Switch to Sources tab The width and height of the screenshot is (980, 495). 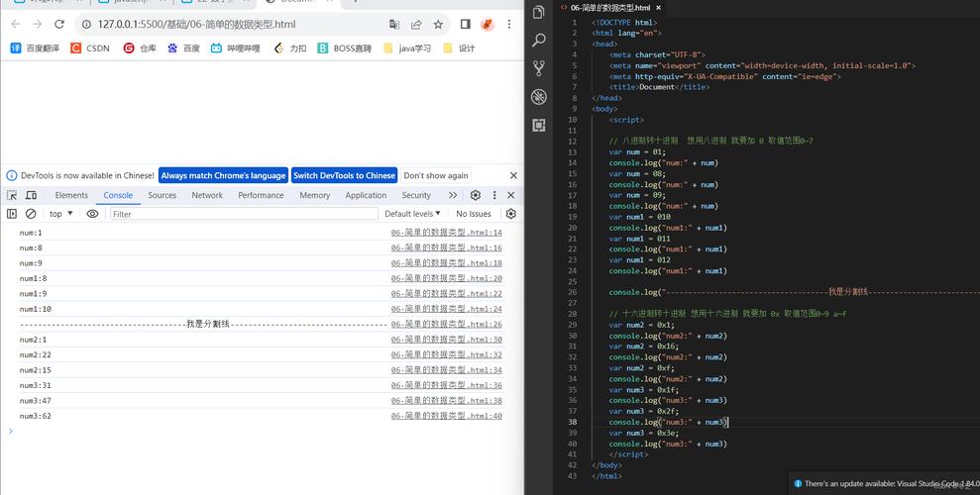[x=162, y=195]
